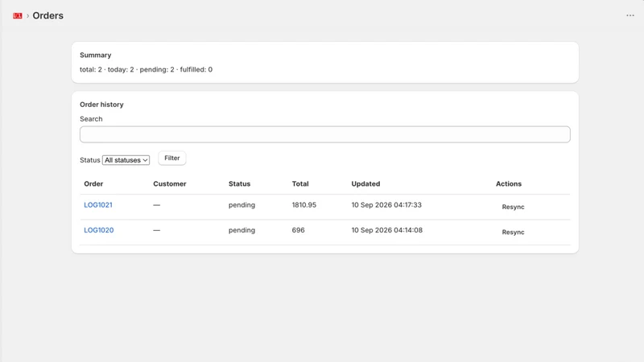
Task: Resync order LOG1020
Action: pyautogui.click(x=513, y=232)
